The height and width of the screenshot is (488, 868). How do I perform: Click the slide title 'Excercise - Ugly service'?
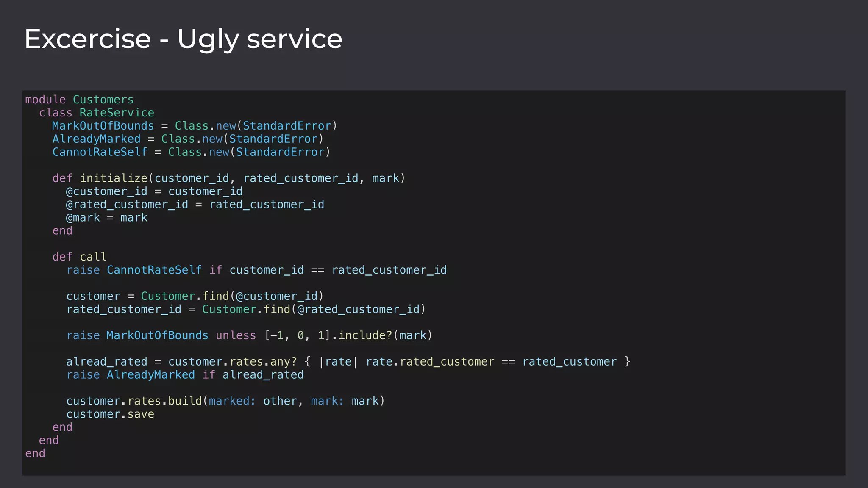[x=183, y=39]
